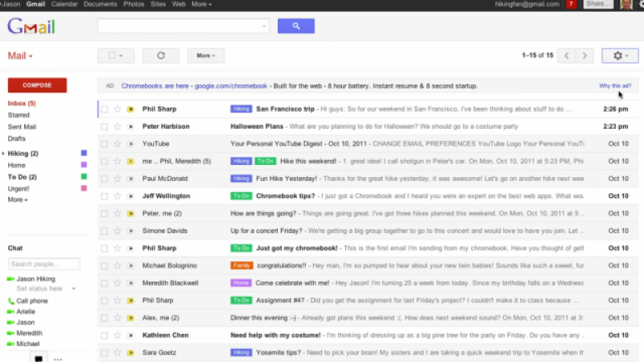Expand the Mail switcher dropdown

click(x=20, y=56)
